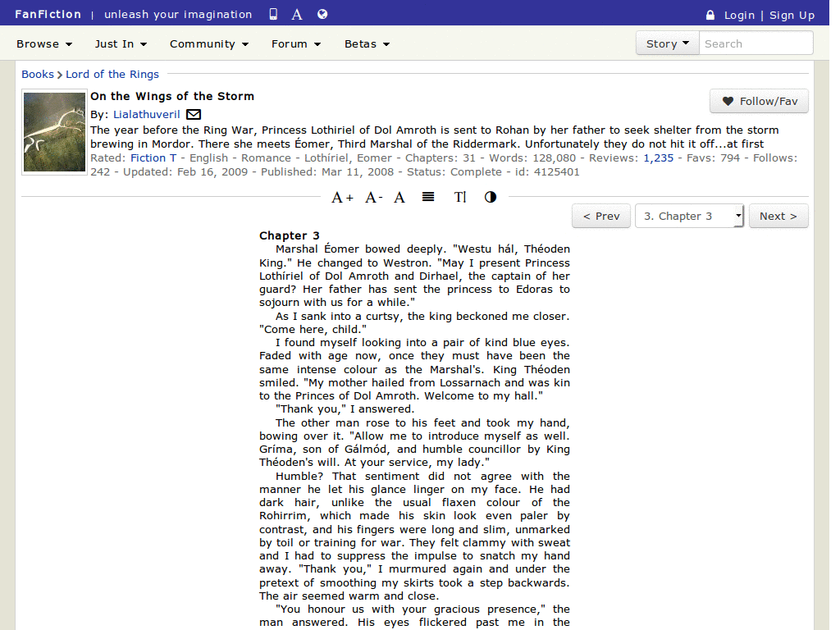The height and width of the screenshot is (630, 840).
Task: Expand the Browse dropdown menu
Action: [x=44, y=43]
